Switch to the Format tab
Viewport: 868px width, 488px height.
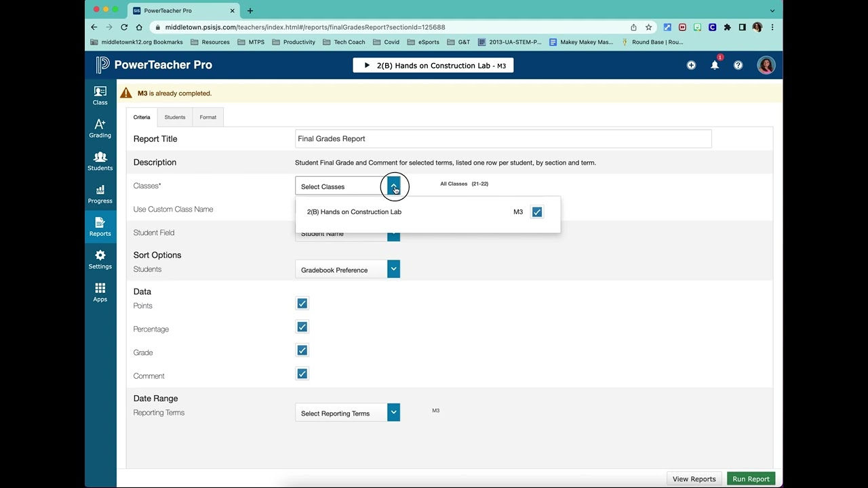coord(208,117)
